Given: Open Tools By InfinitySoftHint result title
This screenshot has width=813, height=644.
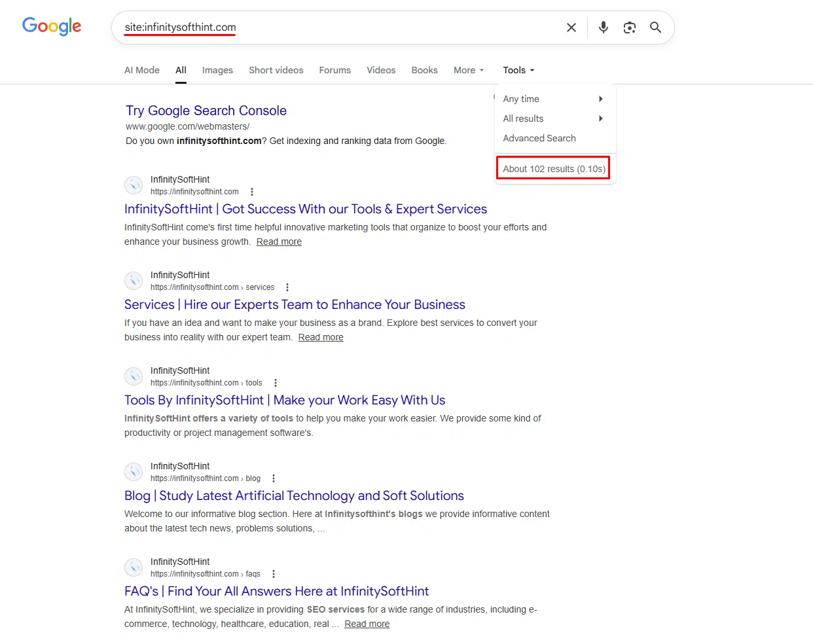Looking at the screenshot, I should tap(285, 400).
